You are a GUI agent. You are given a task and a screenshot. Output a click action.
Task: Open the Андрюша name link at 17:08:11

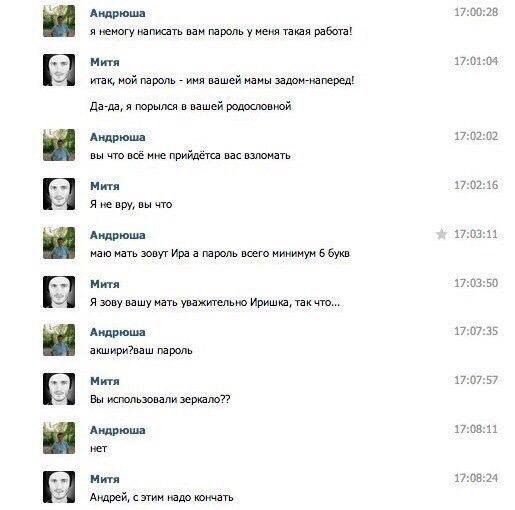(x=118, y=430)
